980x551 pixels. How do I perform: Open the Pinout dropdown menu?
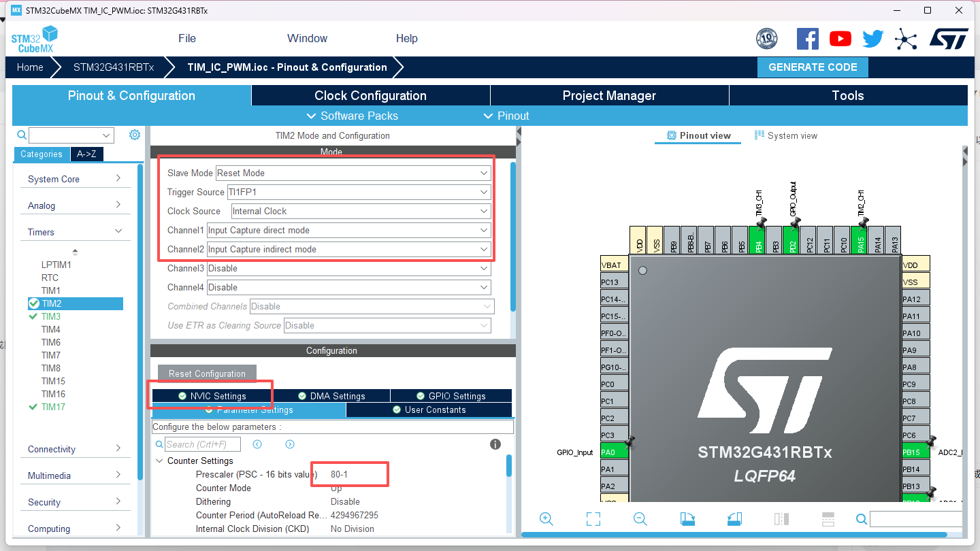click(506, 116)
